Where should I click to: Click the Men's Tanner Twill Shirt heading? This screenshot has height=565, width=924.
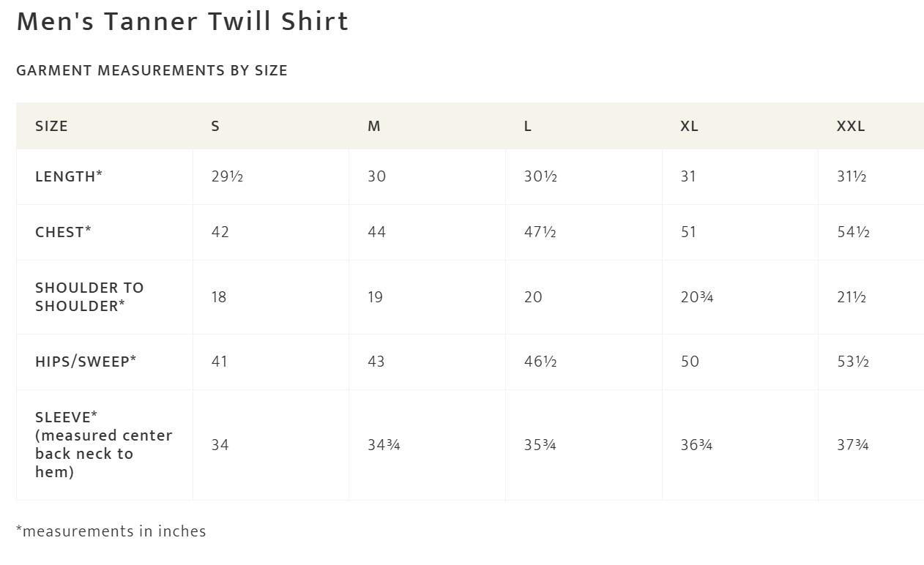click(182, 22)
